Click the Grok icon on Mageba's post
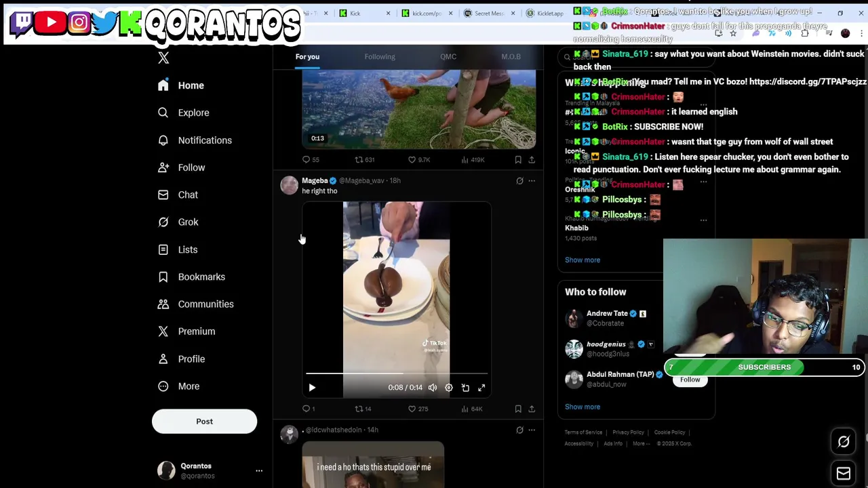The image size is (868, 488). tap(519, 181)
